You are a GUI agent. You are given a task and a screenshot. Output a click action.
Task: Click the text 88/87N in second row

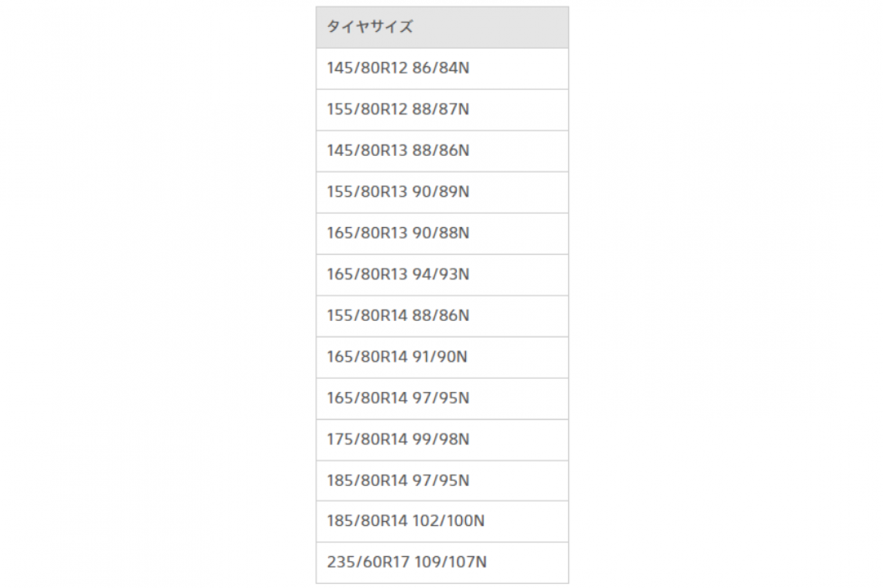440,110
